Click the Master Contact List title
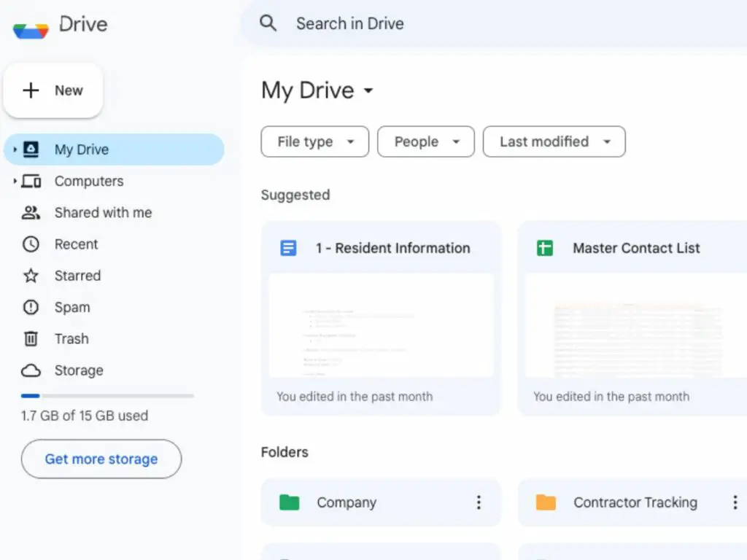The height and width of the screenshot is (560, 747). [636, 248]
